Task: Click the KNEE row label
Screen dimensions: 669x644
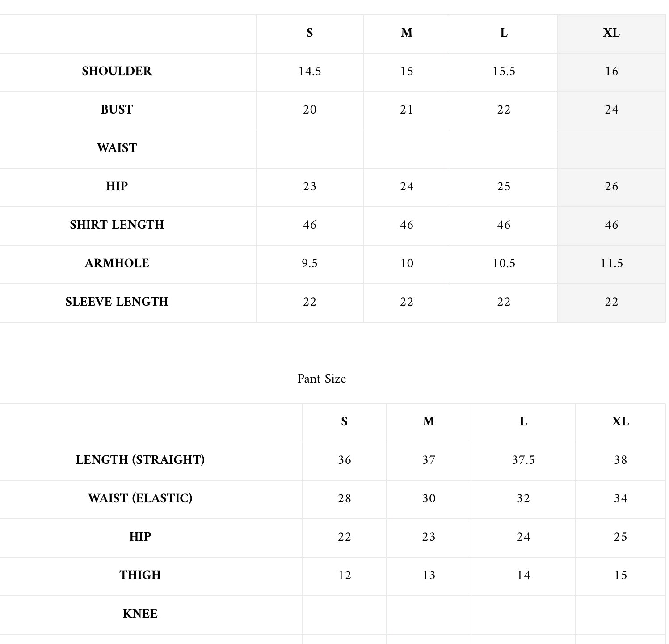Action: click(x=140, y=614)
